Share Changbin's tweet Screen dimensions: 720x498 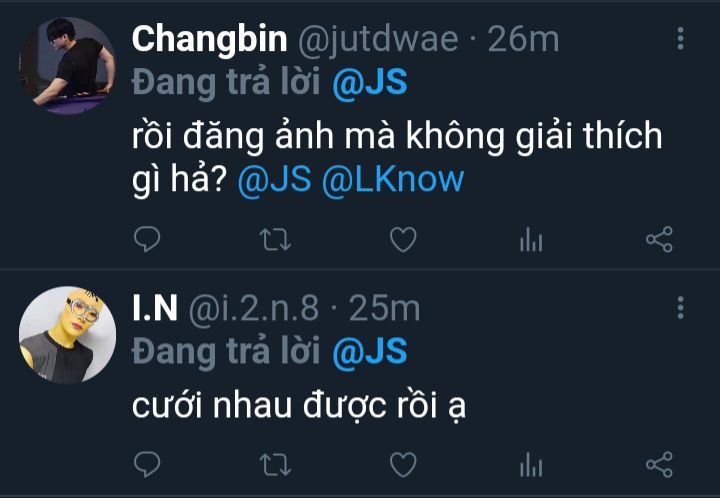coord(659,239)
